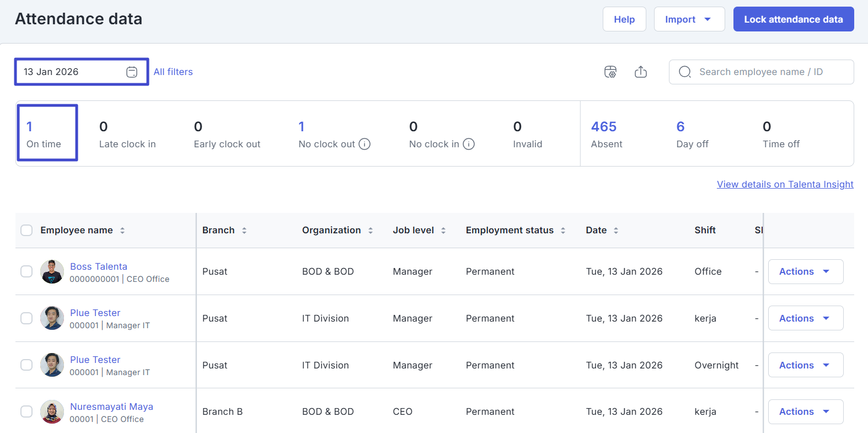Open the Import dropdown

(689, 19)
